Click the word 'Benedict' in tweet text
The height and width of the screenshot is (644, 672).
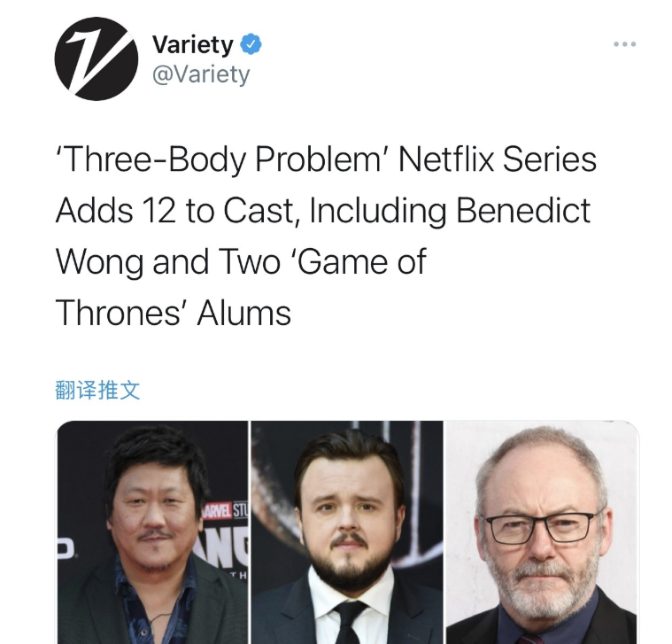pos(523,210)
